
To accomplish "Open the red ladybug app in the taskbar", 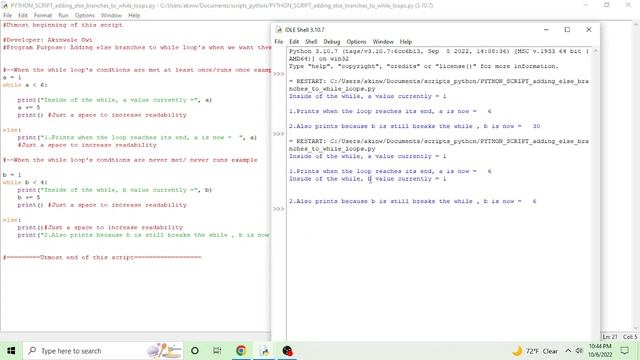I will (287, 351).
